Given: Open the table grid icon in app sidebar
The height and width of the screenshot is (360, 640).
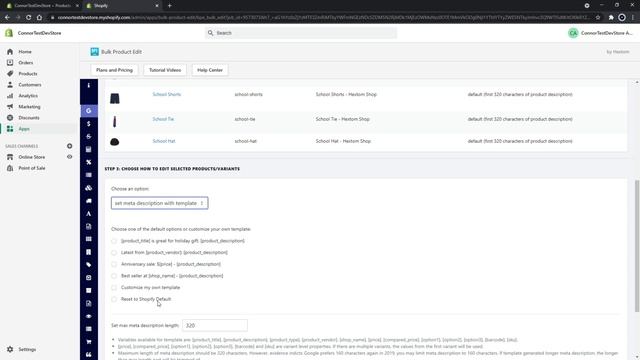Looking at the screenshot, I should coord(89,239).
